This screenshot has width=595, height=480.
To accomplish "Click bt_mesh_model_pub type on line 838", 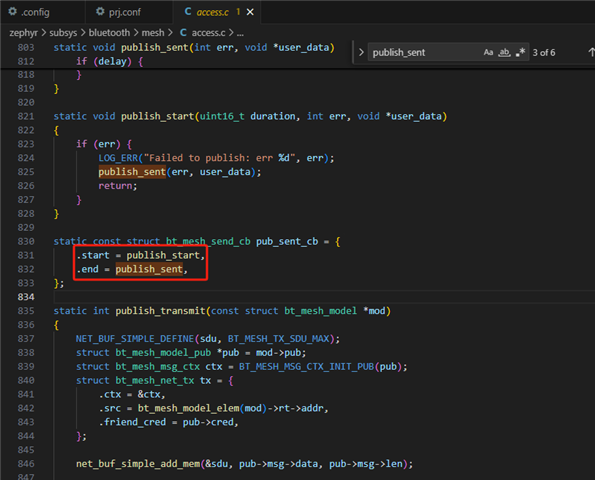I will click(x=163, y=353).
